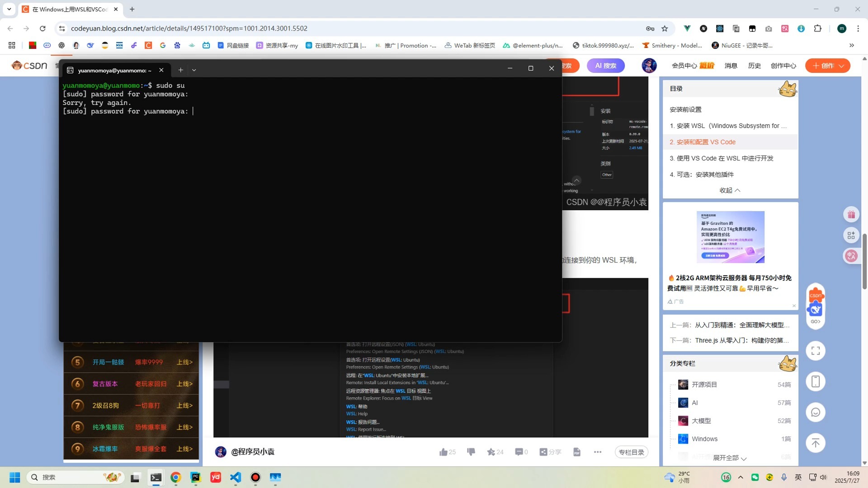Screen dimensions: 868x488
Task: Open the Amazon EC2 Graviton ad thumbnail
Action: (x=730, y=237)
